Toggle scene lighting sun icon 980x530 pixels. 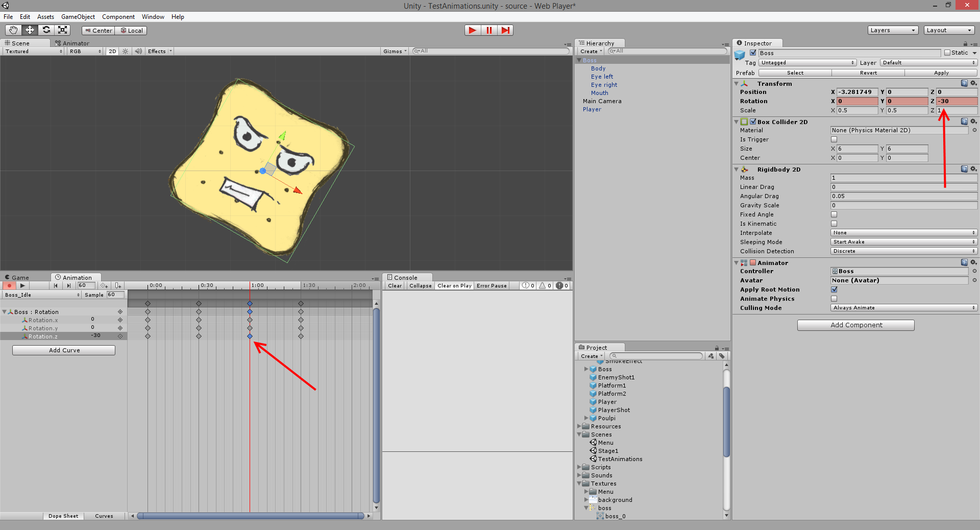pos(126,51)
